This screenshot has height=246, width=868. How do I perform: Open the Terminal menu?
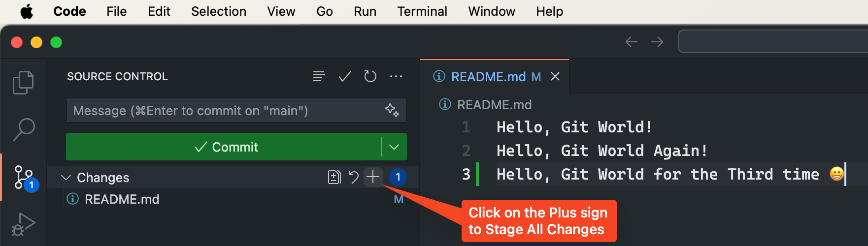(422, 11)
